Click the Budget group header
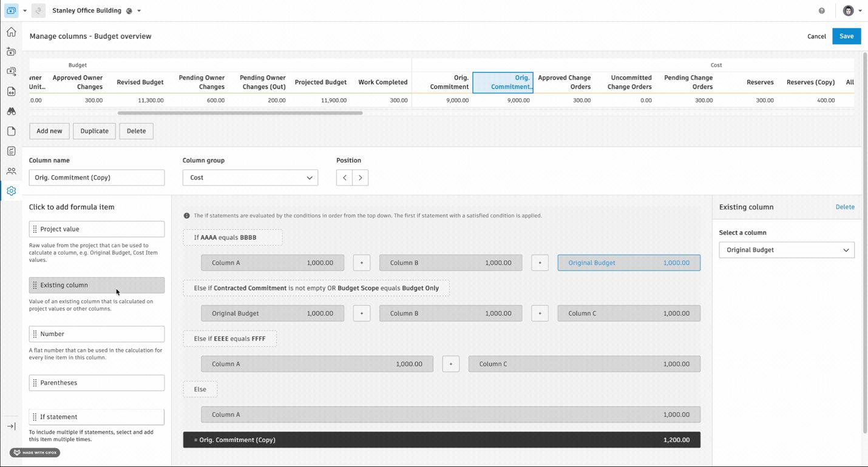The height and width of the screenshot is (467, 868). coord(77,65)
